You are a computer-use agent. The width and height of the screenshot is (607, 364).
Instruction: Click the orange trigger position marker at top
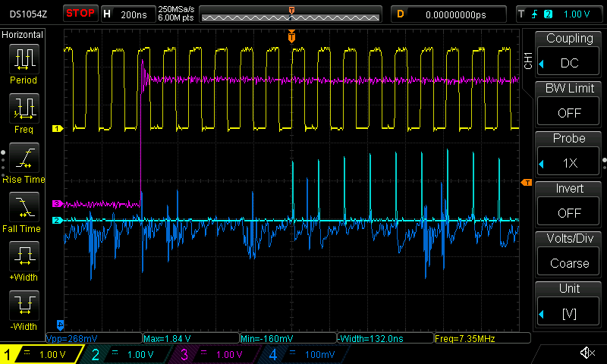(291, 36)
